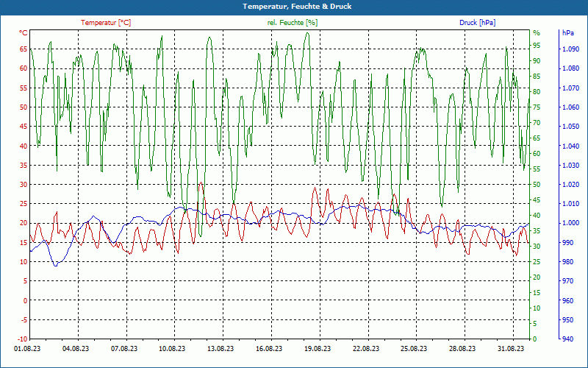The width and height of the screenshot is (588, 368).
Task: Select the 'Temperatur [°C]' legend label
Action: click(x=106, y=23)
